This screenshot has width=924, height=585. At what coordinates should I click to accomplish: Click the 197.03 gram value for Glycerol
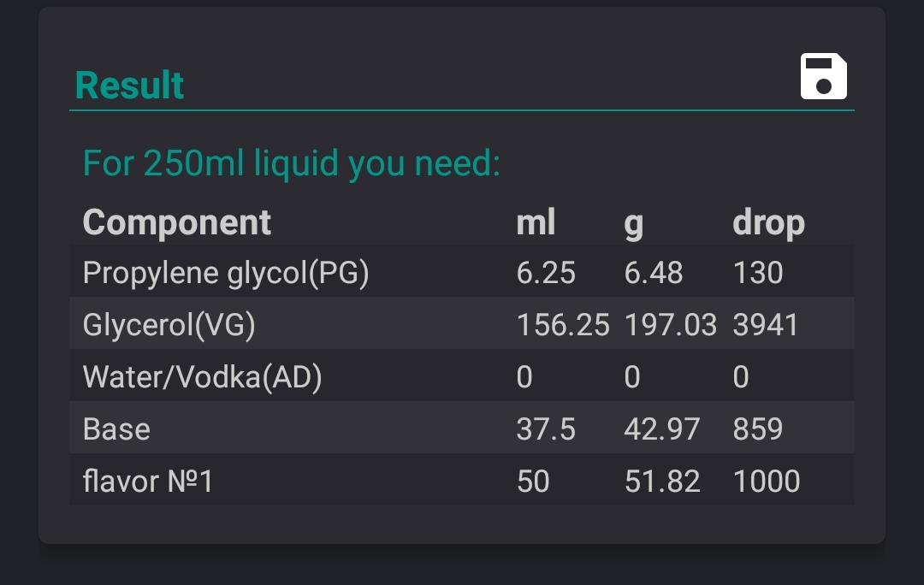671,325
